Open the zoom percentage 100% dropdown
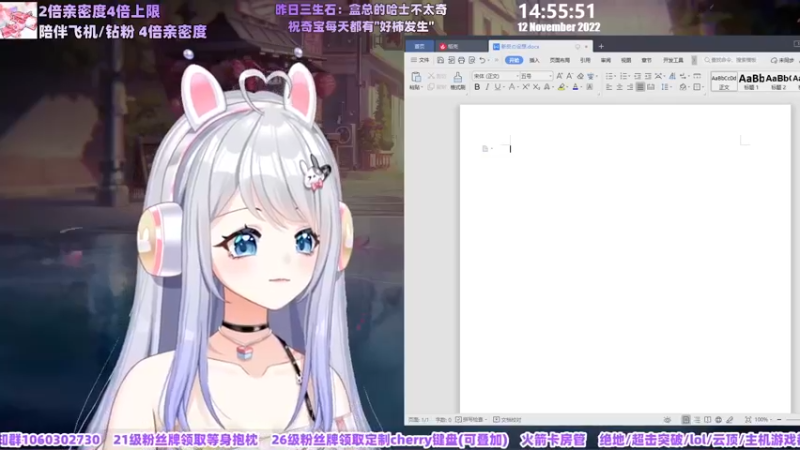Screen dimensions: 800x450 (x=762, y=419)
